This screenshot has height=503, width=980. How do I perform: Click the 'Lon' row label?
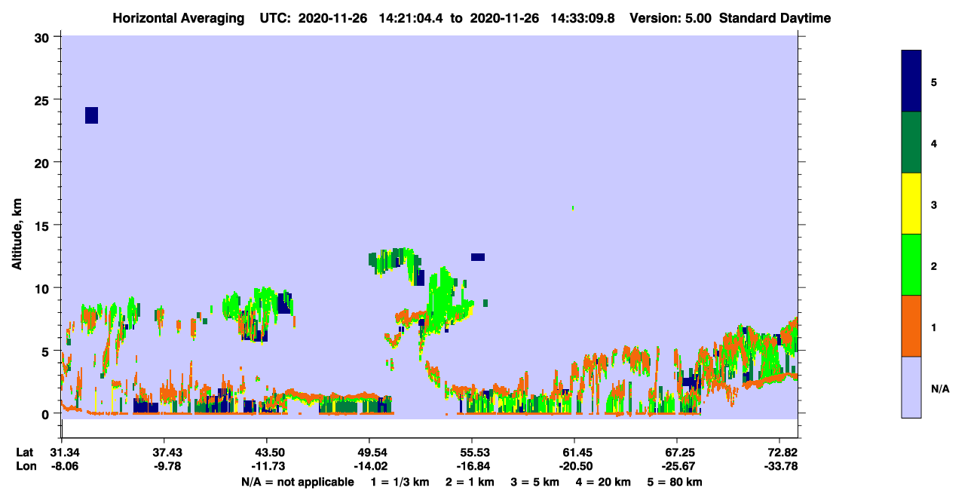tap(26, 466)
